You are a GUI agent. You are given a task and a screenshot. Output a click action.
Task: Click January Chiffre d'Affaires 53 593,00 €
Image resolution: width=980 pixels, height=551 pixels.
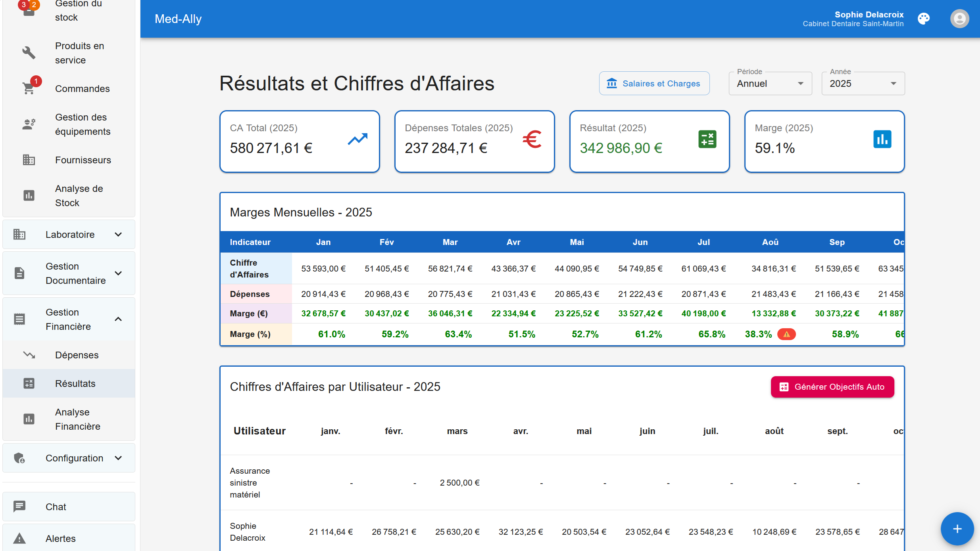pyautogui.click(x=323, y=268)
